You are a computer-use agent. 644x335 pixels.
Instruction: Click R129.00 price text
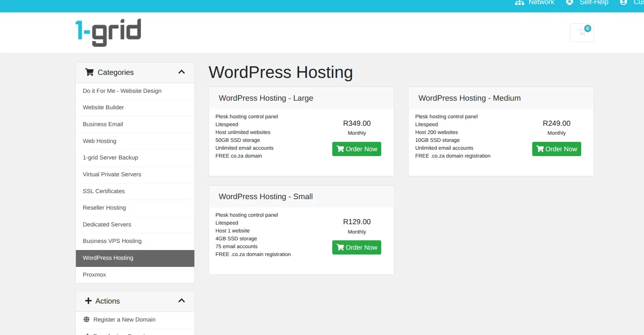[x=357, y=222]
